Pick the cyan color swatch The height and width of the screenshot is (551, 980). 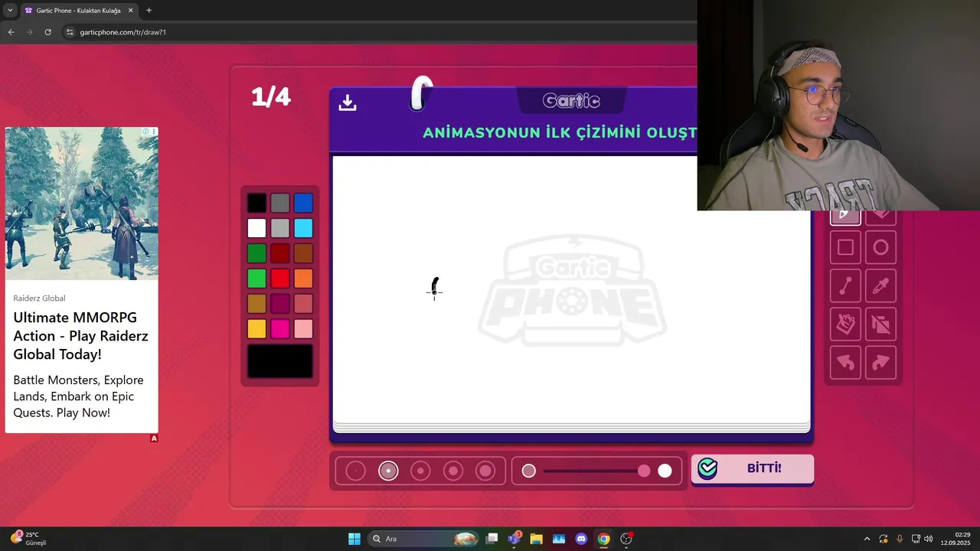(x=303, y=228)
